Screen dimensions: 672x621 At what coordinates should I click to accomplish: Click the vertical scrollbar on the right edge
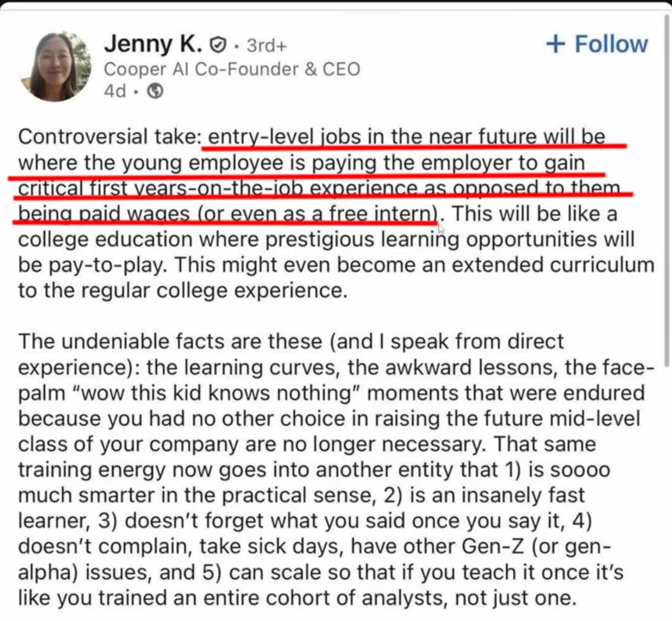(x=667, y=191)
